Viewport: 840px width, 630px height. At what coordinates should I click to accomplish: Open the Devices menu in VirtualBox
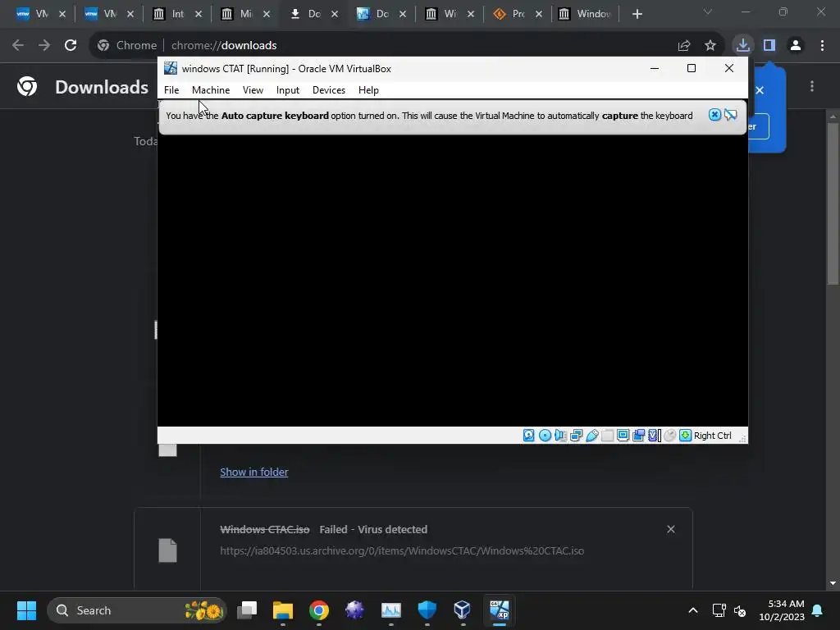(329, 90)
